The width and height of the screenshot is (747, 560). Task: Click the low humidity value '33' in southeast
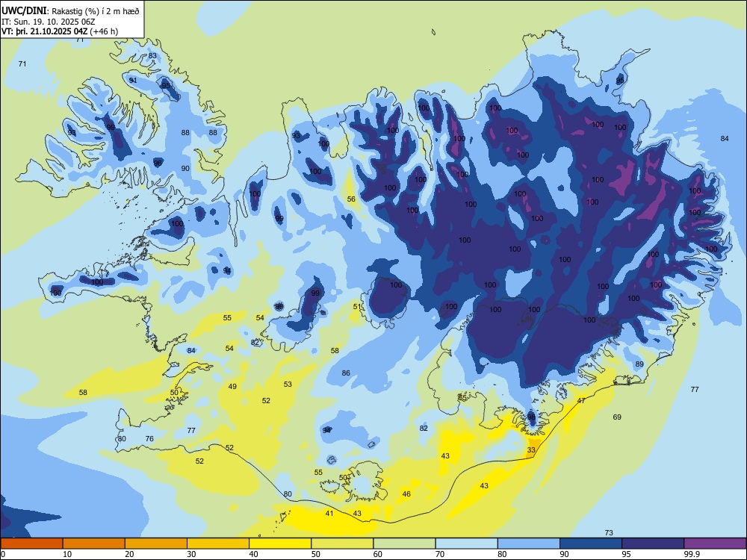pos(531,449)
